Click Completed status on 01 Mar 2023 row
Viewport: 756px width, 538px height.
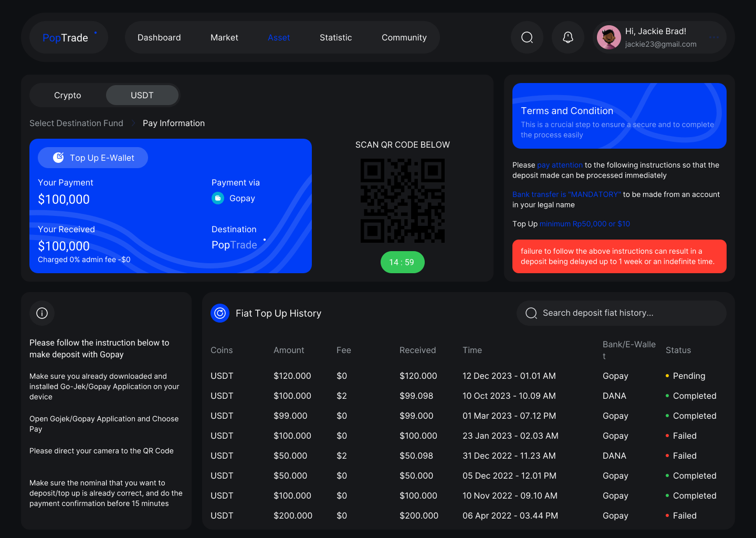[691, 416]
